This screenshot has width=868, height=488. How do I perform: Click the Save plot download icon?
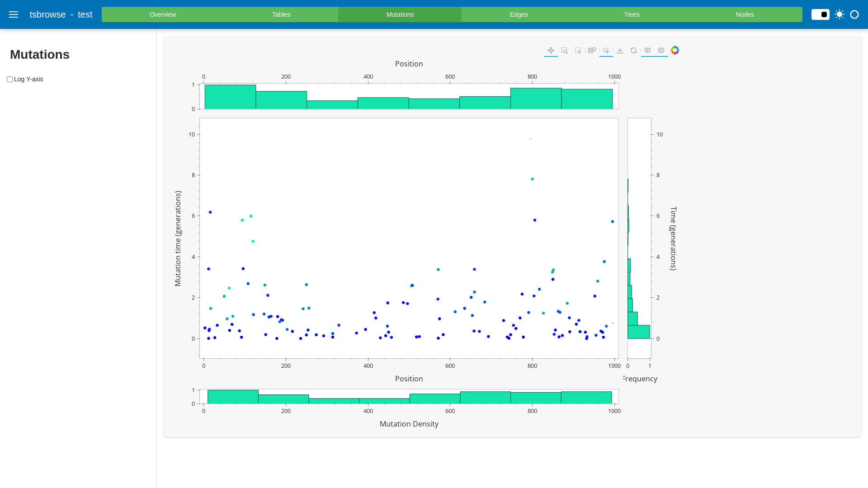(620, 51)
